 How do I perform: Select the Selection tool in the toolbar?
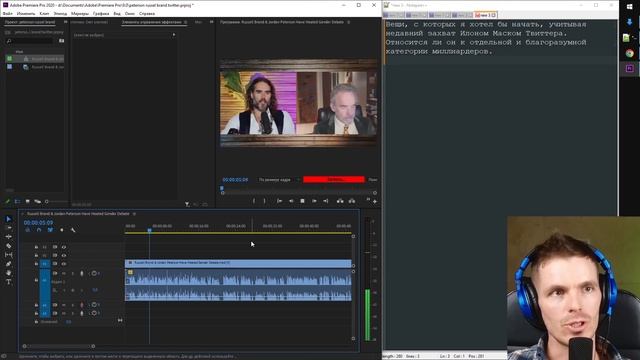pos(9,219)
